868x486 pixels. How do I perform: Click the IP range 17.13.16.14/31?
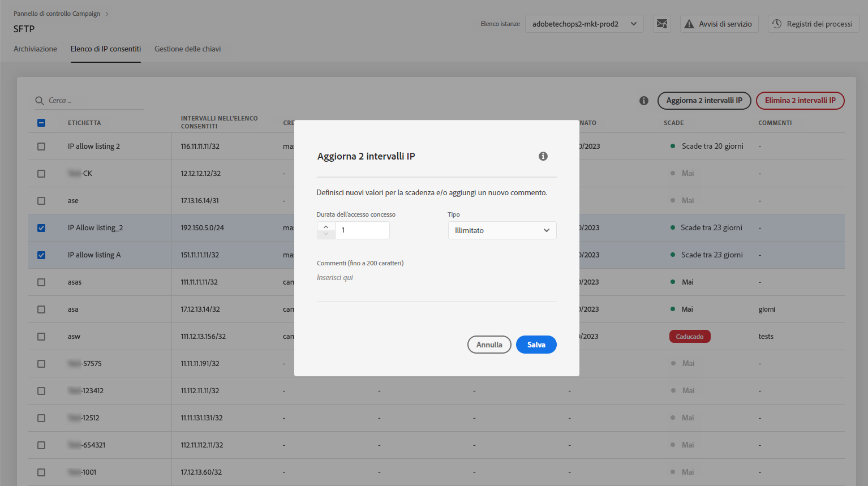click(x=200, y=201)
